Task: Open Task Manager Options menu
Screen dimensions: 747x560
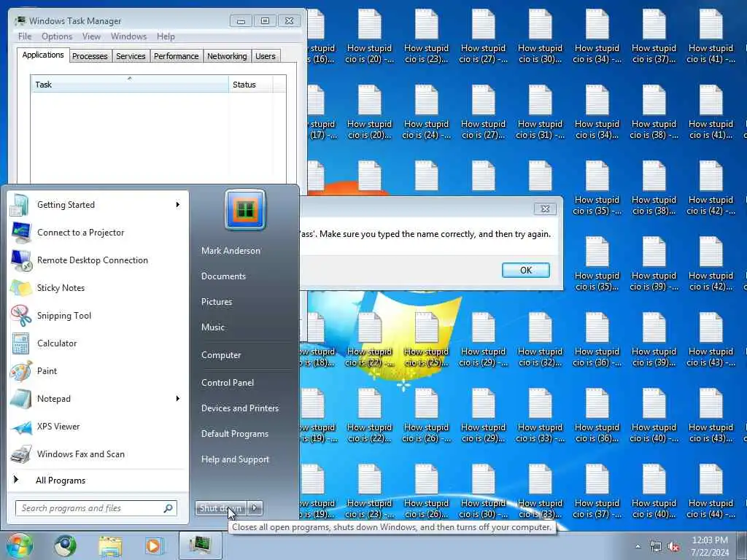Action: pos(57,36)
